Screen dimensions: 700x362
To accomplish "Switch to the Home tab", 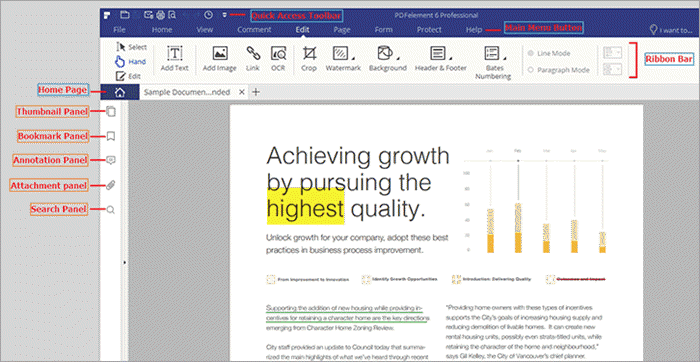I will tap(162, 30).
